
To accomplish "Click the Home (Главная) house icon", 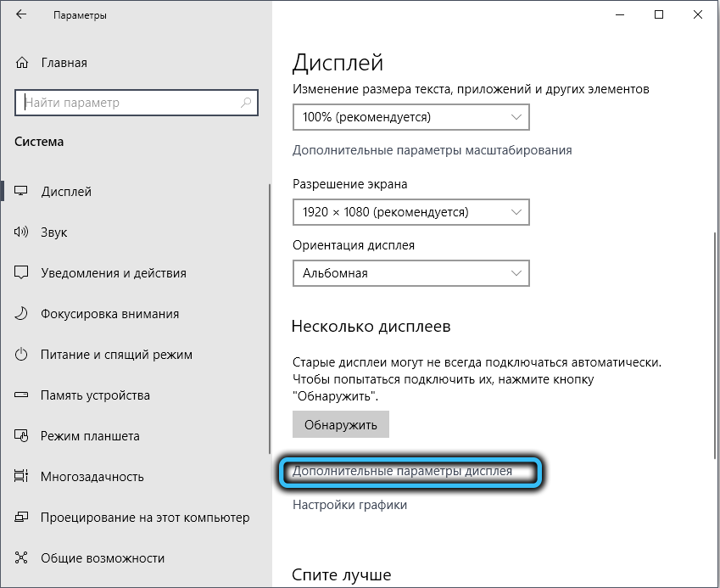I will 22,63.
